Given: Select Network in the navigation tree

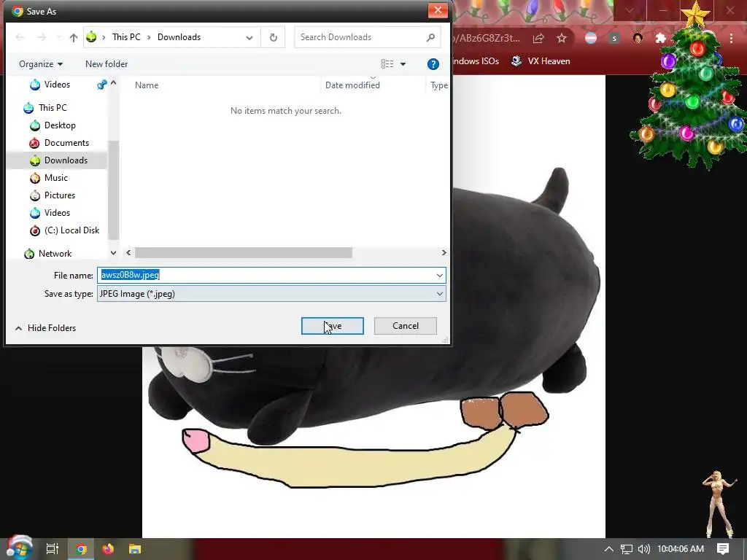Looking at the screenshot, I should tap(55, 254).
